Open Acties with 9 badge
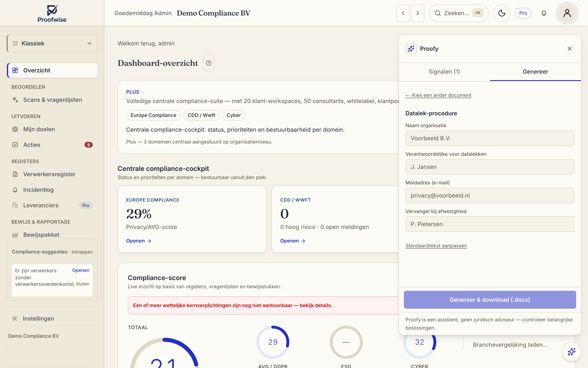The width and height of the screenshot is (588, 368). pyautogui.click(x=52, y=145)
